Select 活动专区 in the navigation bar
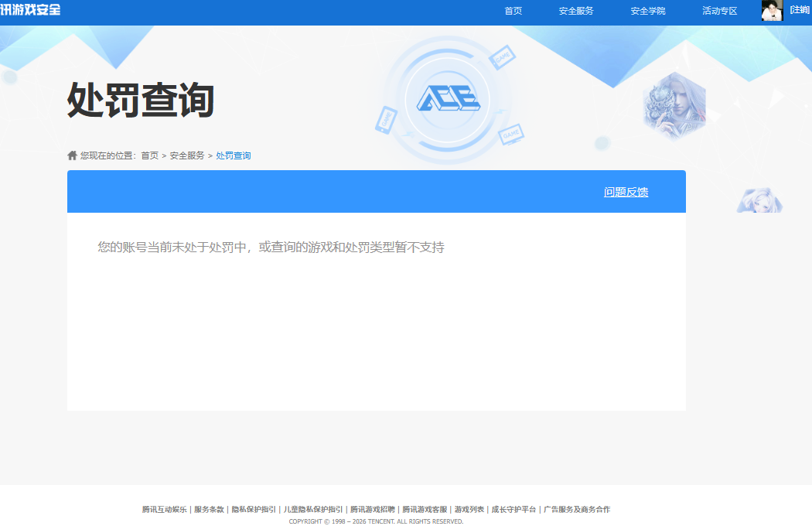Image resolution: width=812 pixels, height=526 pixels. pyautogui.click(x=719, y=10)
